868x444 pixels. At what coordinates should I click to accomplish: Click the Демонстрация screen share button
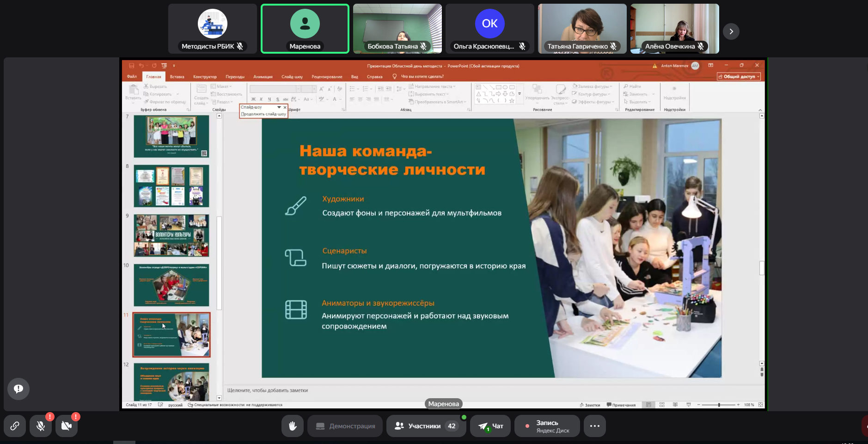coord(345,426)
